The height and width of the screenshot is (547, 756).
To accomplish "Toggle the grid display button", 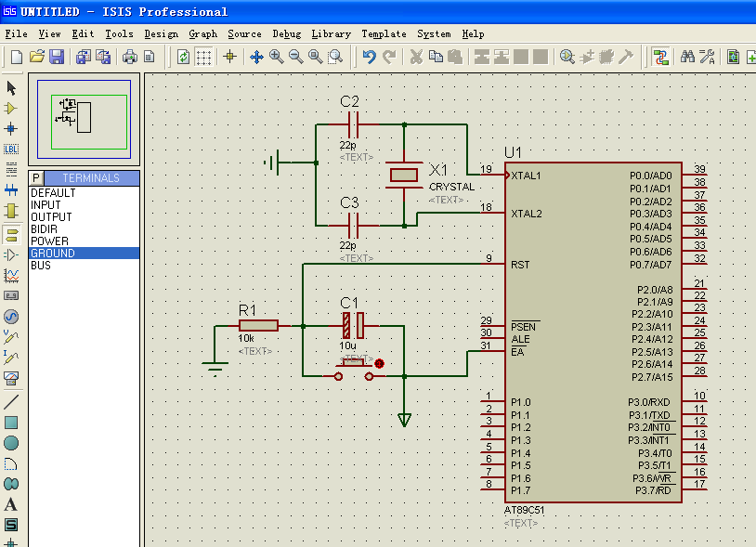I will point(203,57).
